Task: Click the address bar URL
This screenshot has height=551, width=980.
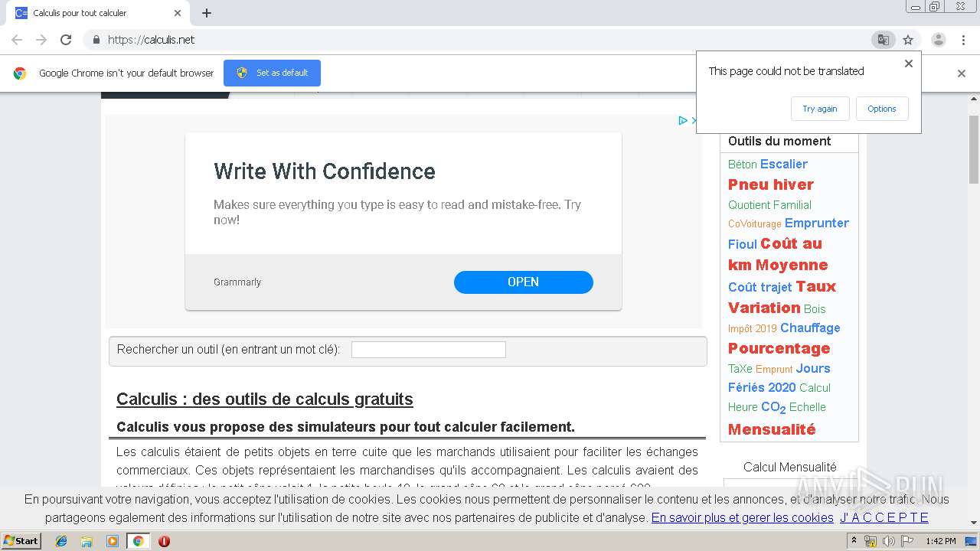Action: 151,40
